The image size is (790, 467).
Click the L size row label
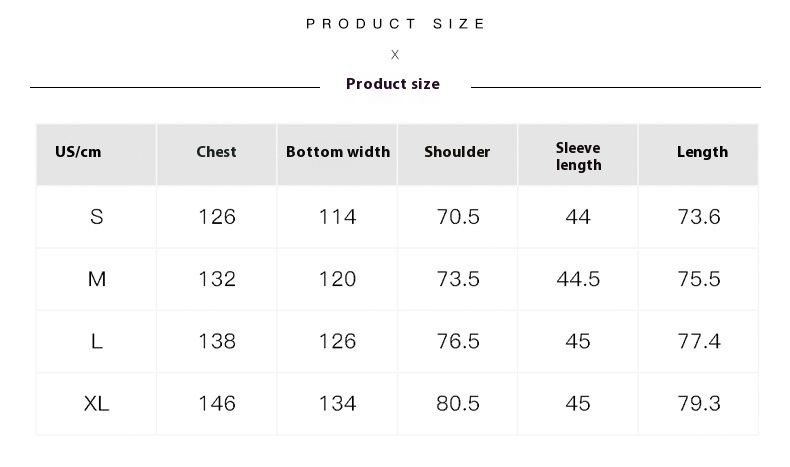point(97,341)
